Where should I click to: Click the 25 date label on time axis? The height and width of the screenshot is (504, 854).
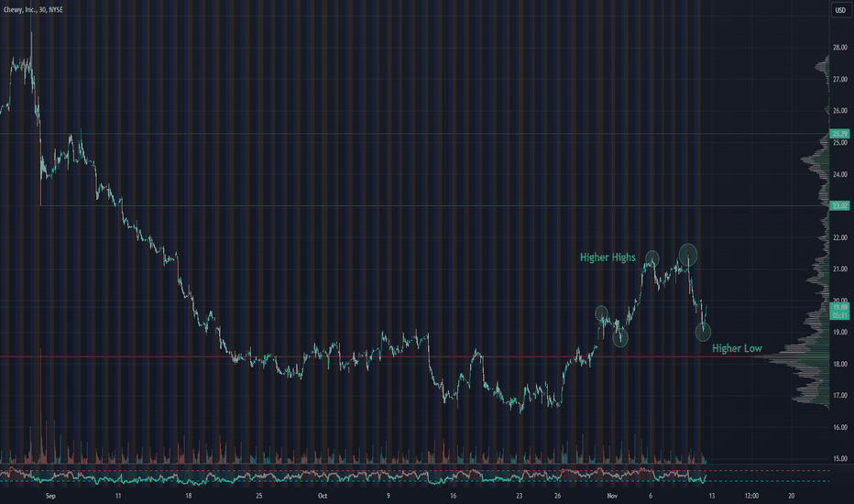(259, 496)
